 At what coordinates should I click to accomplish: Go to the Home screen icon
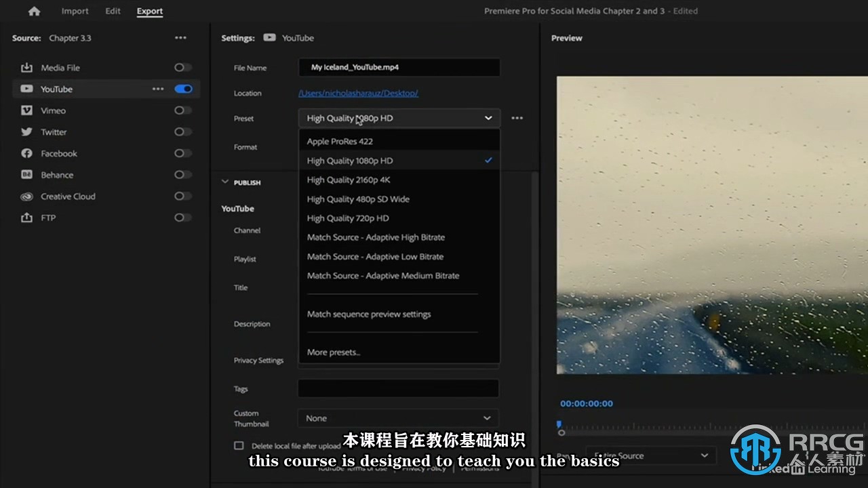[x=34, y=11]
